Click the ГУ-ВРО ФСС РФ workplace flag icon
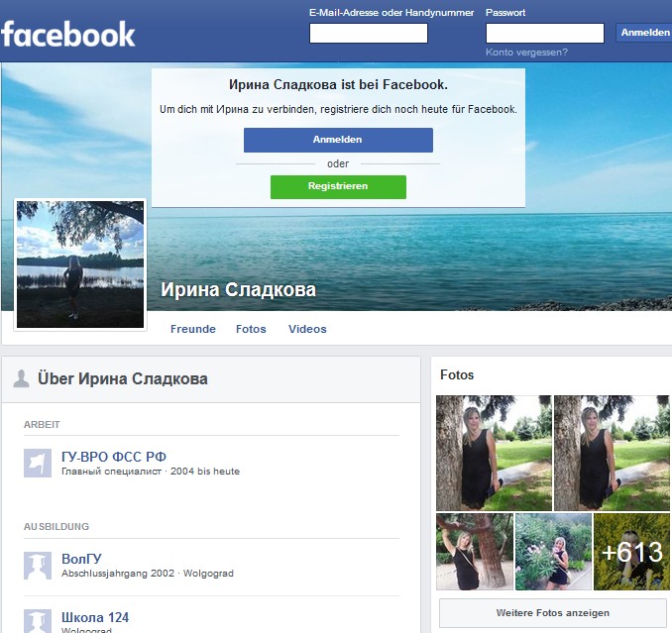Screen dimensions: 672x633 pyautogui.click(x=38, y=463)
